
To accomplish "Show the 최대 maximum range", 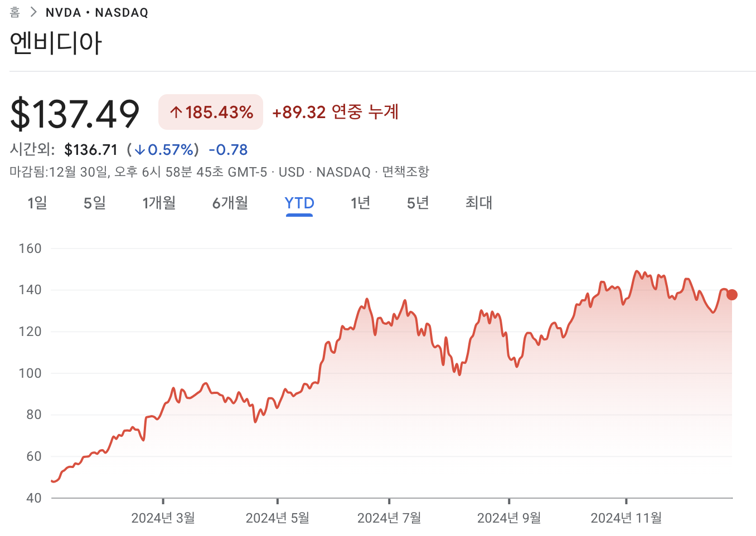I will coord(479,203).
